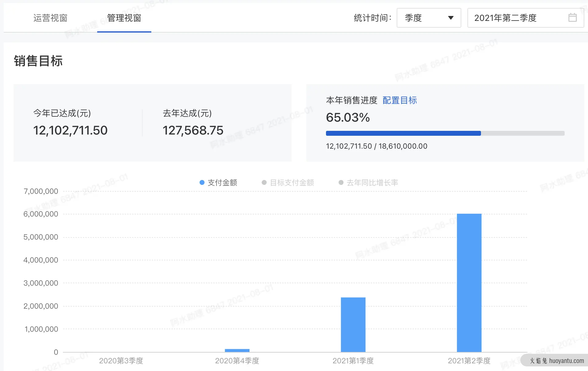
Task: Click the 127,568.75 last year value
Action: 193,130
